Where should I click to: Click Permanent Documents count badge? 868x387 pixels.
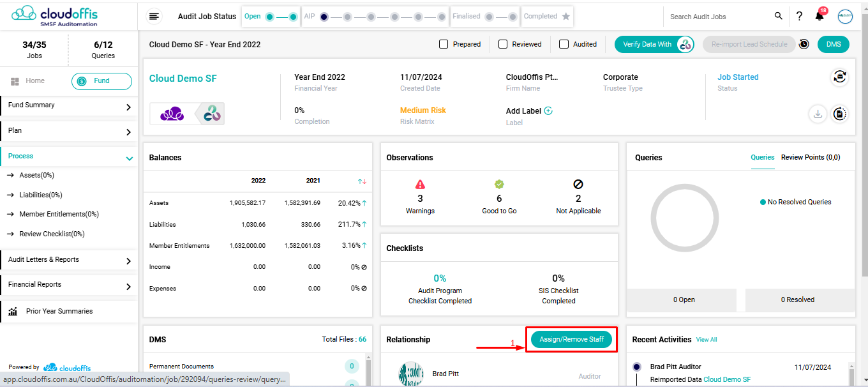352,367
